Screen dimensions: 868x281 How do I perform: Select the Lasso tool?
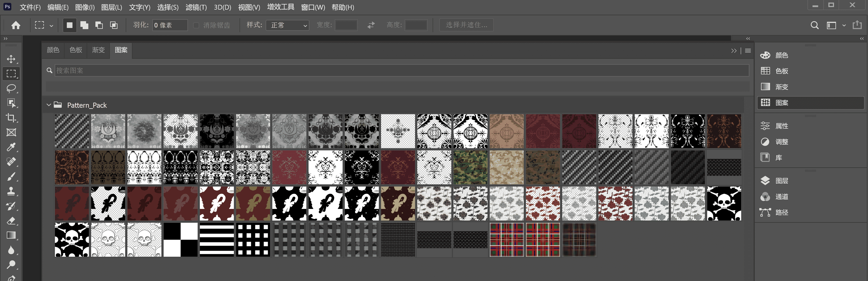point(11,88)
